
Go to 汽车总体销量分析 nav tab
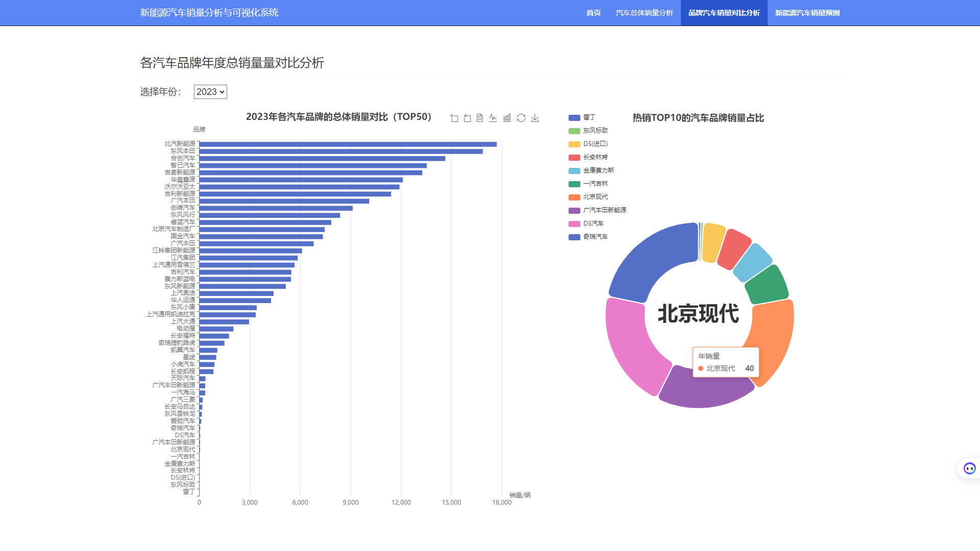[644, 13]
